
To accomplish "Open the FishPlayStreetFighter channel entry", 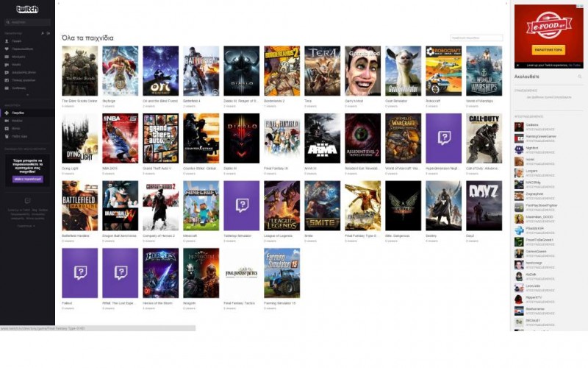I will [549, 208].
